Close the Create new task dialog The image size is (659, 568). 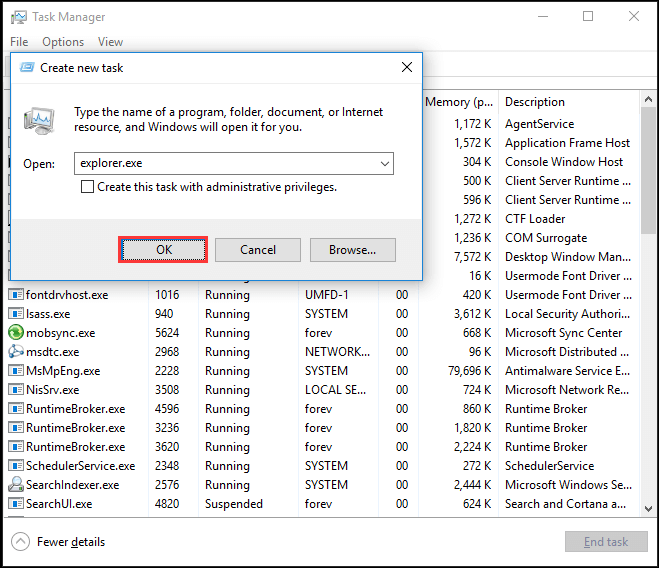tap(407, 68)
